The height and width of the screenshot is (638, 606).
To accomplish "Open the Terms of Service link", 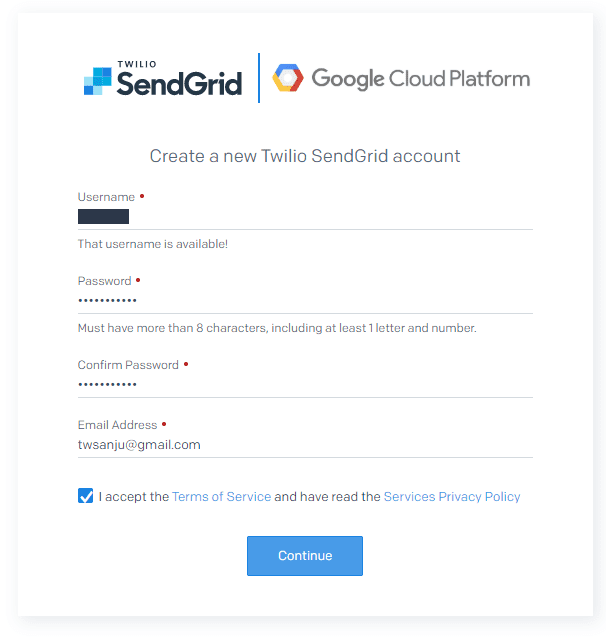I will (221, 497).
